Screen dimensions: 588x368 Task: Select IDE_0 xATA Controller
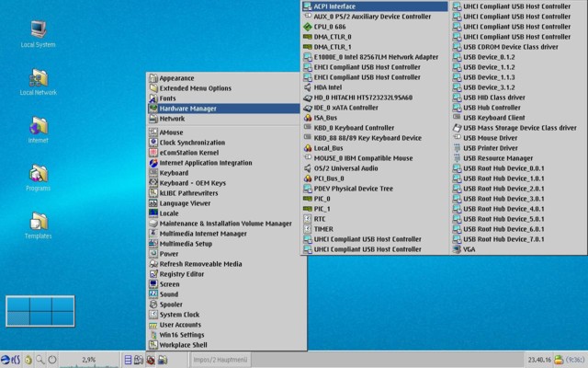click(x=375, y=108)
